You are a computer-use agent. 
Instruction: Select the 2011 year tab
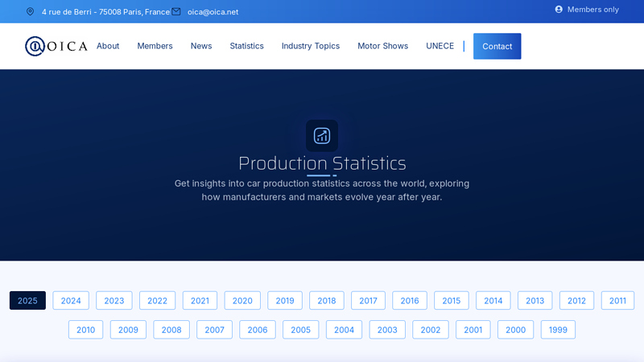tap(617, 300)
